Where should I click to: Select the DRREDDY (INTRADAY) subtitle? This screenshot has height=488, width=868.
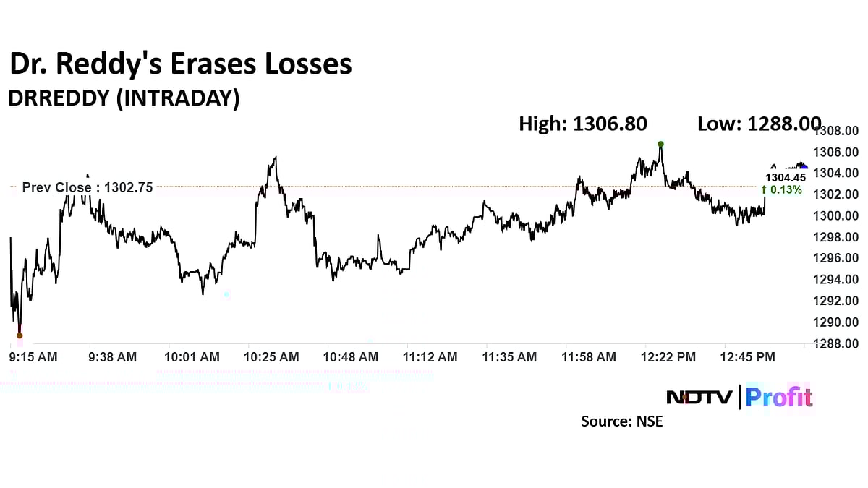pyautogui.click(x=124, y=99)
